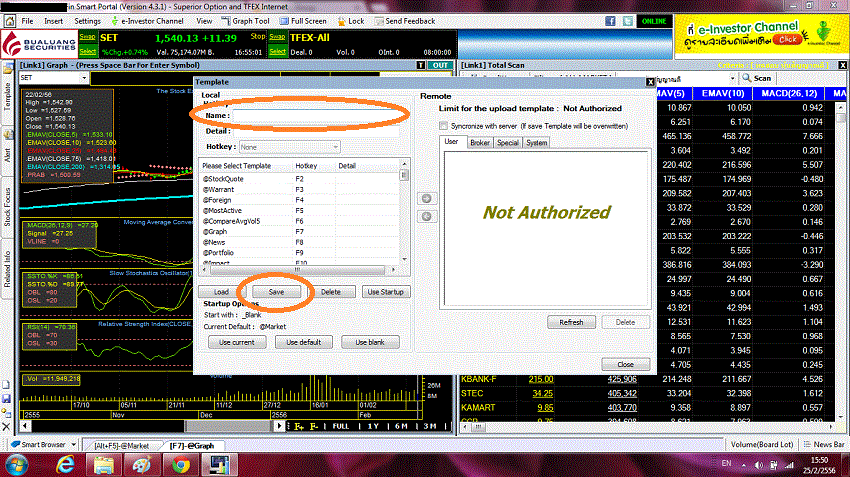The width and height of the screenshot is (850, 477).
Task: Select the @Portfolio template row
Action: click(300, 253)
